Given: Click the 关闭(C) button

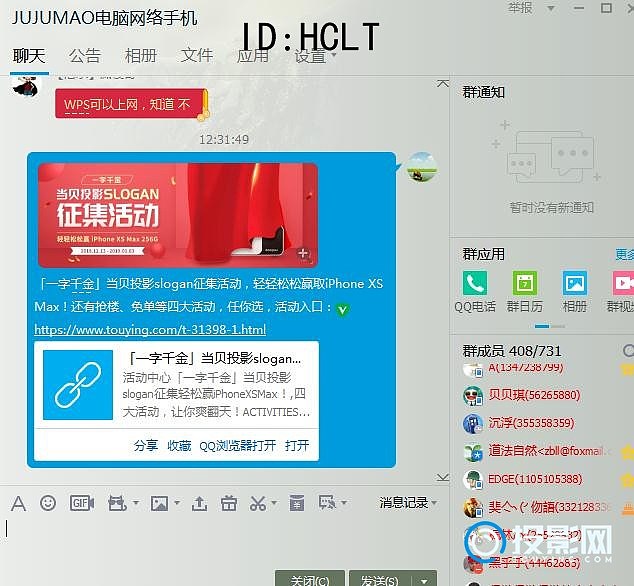Looking at the screenshot, I should click(310, 580).
